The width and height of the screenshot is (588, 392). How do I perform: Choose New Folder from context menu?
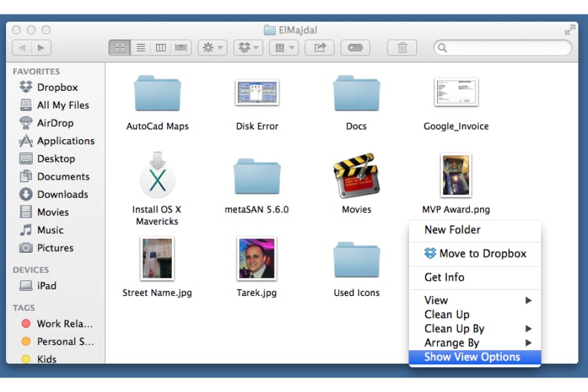[x=475, y=229]
